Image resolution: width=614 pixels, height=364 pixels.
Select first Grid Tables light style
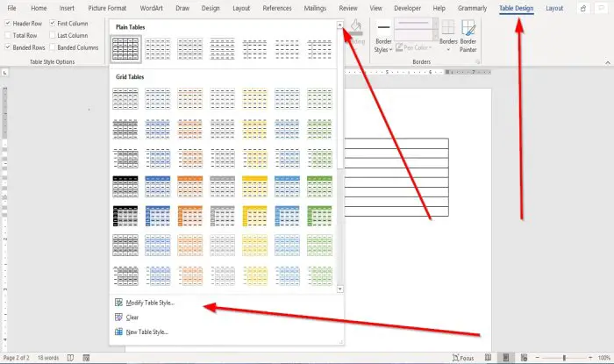pyautogui.click(x=125, y=98)
